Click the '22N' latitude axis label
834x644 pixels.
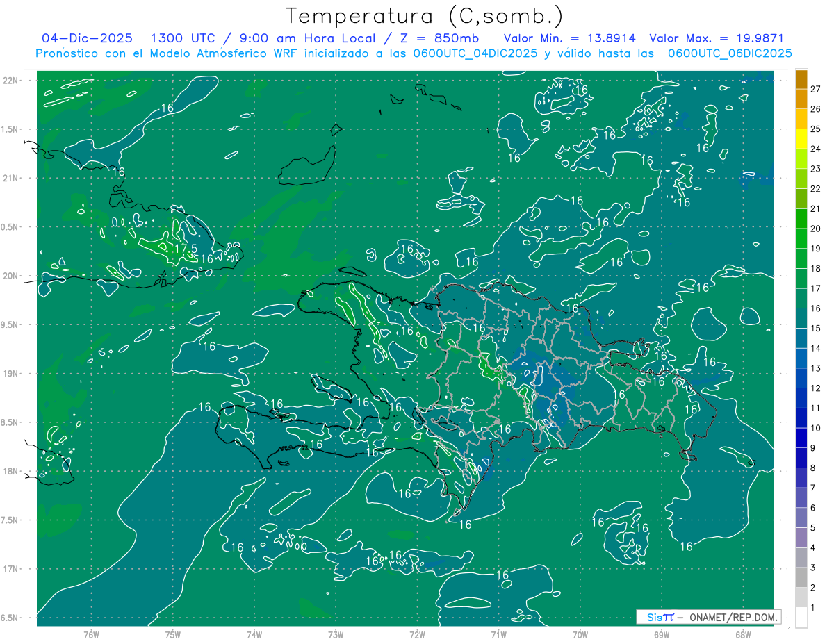click(11, 81)
